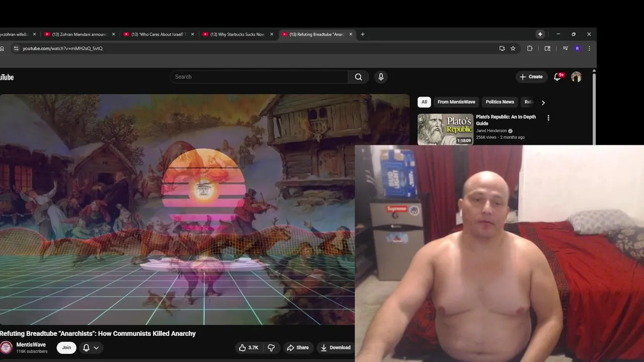Open the media controls icon in toolbar
This screenshot has height=362, width=644.
tap(565, 48)
